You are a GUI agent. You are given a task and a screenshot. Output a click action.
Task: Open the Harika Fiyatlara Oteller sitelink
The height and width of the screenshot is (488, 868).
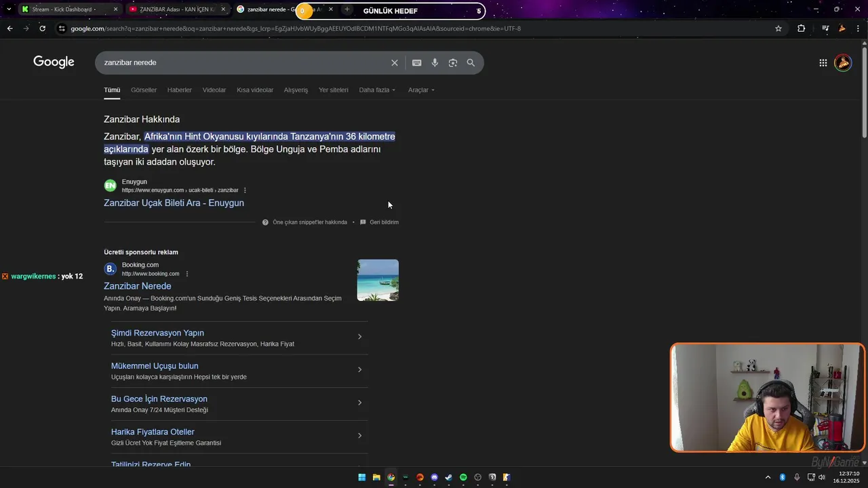153,432
